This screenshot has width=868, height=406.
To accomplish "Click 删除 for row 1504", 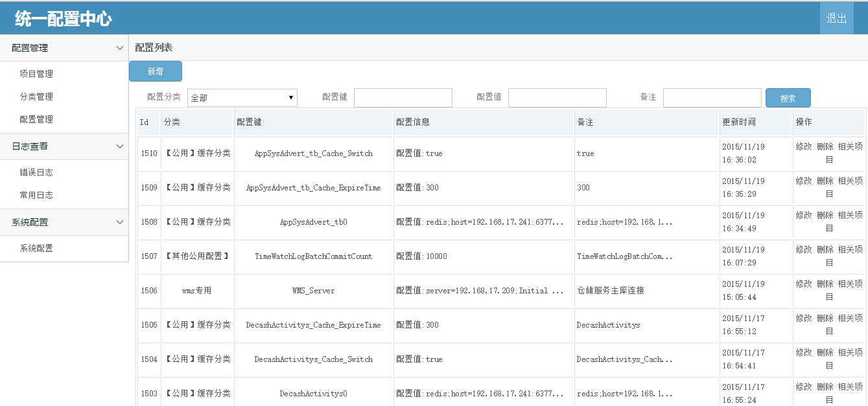I will 825,352.
